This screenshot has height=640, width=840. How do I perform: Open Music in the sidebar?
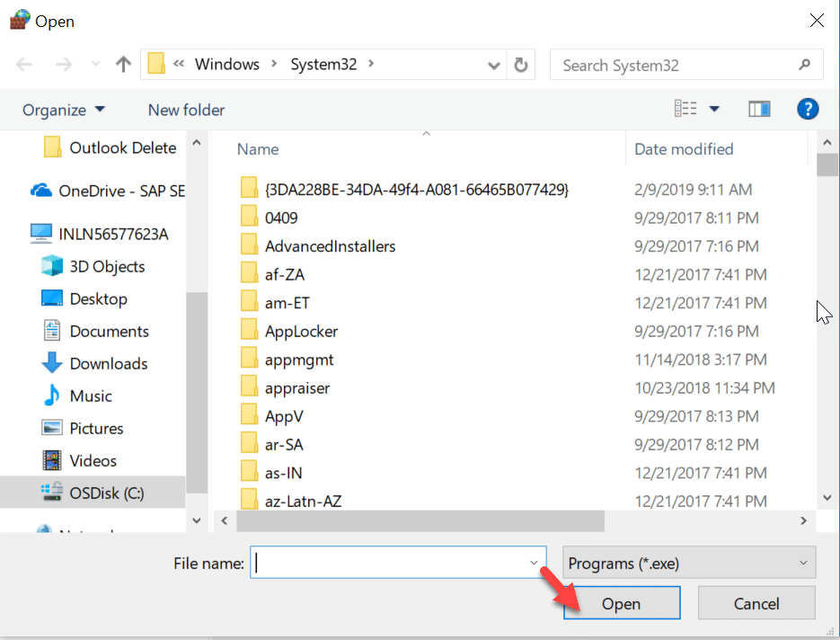77,396
